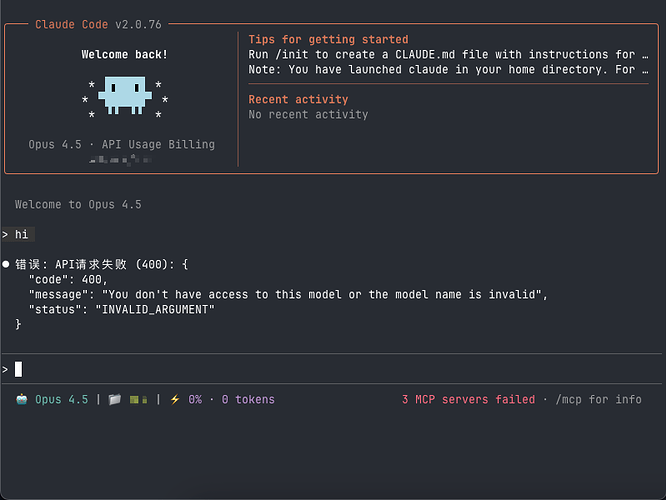This screenshot has width=666, height=500.
Task: Click the Claude Code pixel mascot
Action: (125, 96)
